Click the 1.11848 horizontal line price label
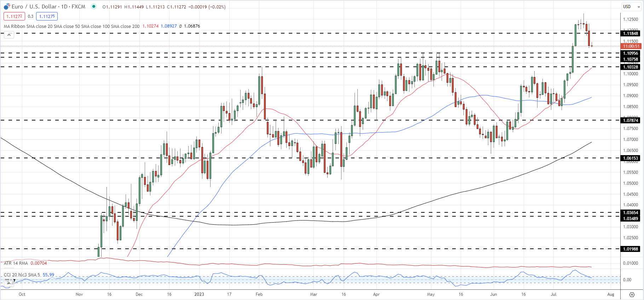 coord(631,34)
